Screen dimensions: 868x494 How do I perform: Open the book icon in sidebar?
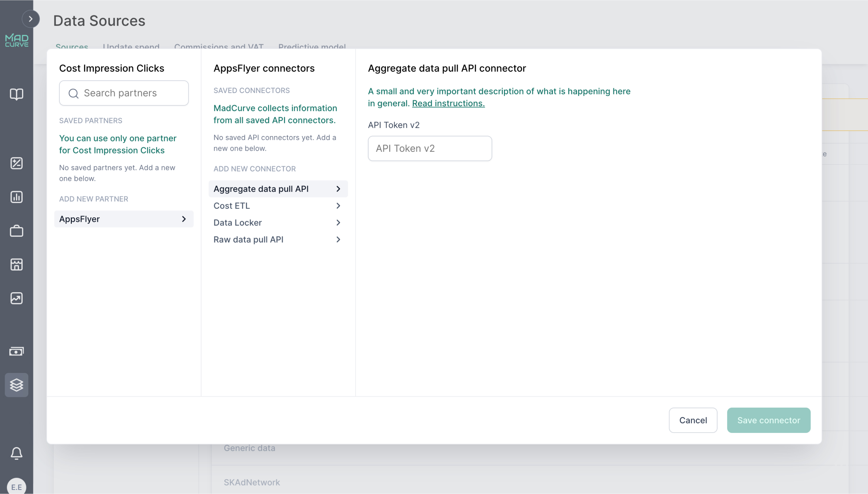16,94
